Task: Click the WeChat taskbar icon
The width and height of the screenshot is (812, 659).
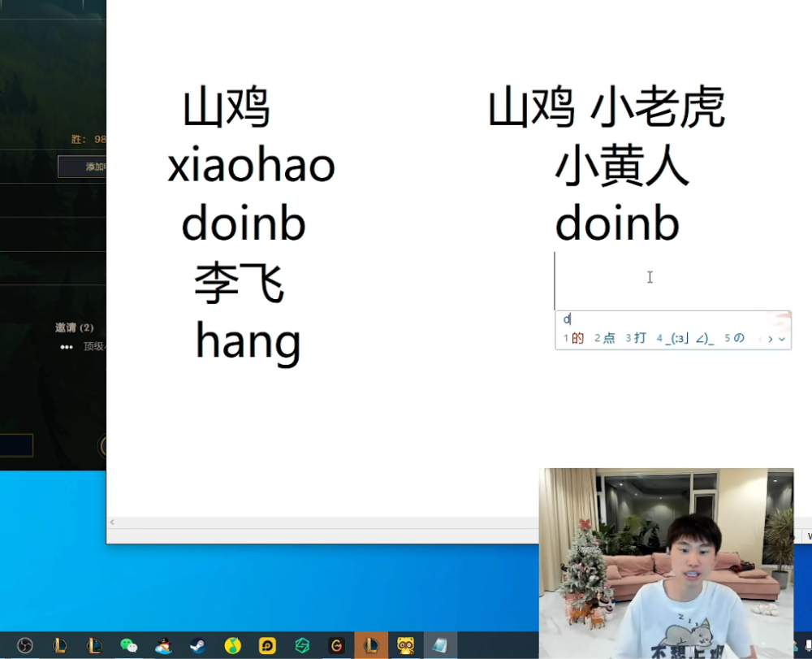Action: click(x=128, y=646)
